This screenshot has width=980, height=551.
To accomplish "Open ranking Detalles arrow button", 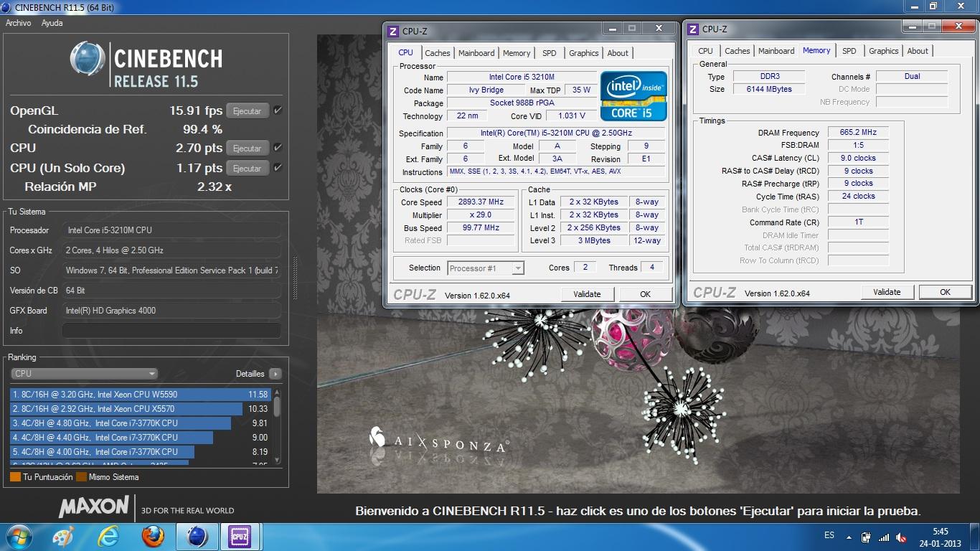I will [x=275, y=374].
